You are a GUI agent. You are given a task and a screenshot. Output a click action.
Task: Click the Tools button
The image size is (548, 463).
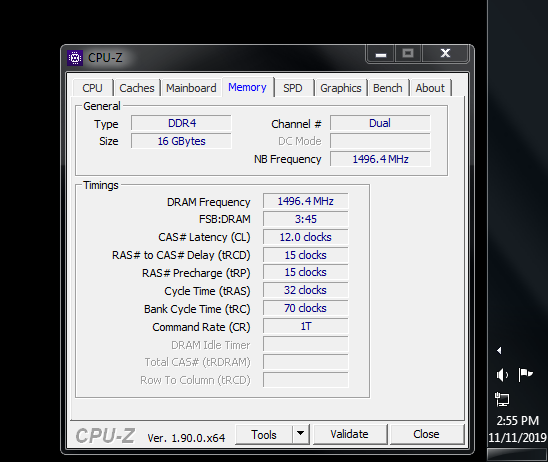point(264,434)
